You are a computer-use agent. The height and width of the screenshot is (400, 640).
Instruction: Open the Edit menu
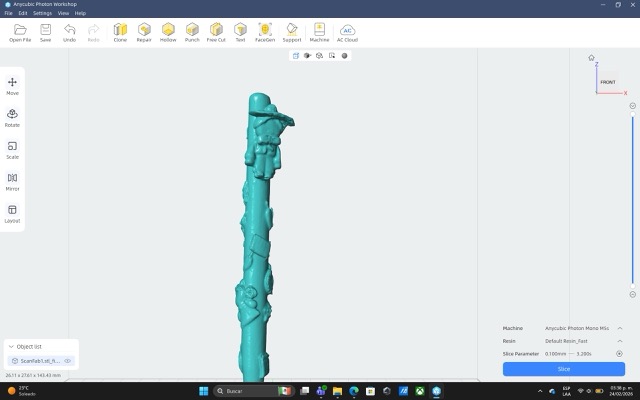coord(23,13)
